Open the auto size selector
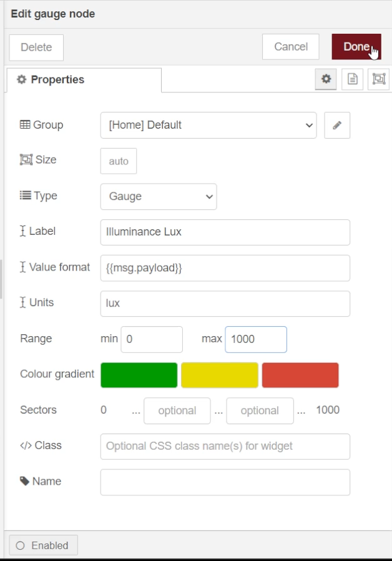The image size is (392, 561). click(x=118, y=161)
